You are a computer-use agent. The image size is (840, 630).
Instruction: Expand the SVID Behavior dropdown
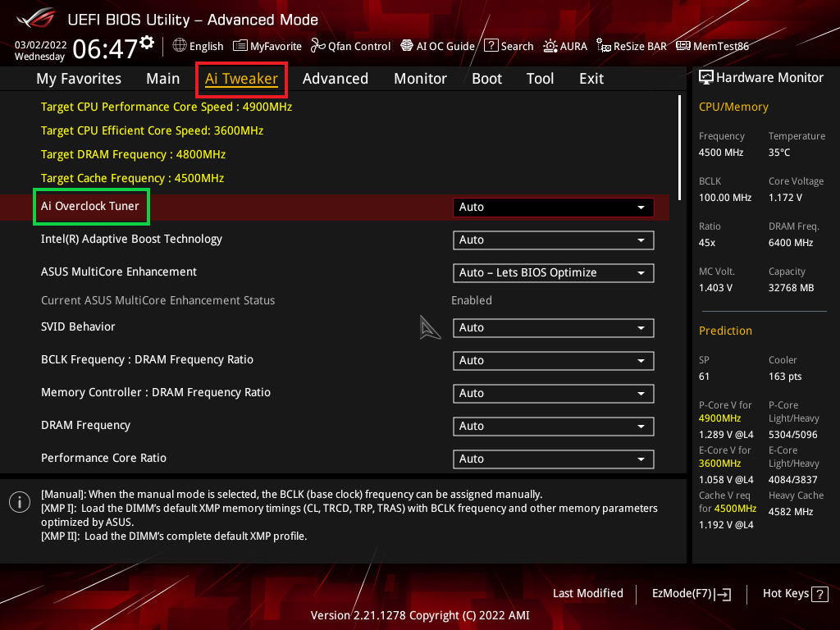point(554,328)
